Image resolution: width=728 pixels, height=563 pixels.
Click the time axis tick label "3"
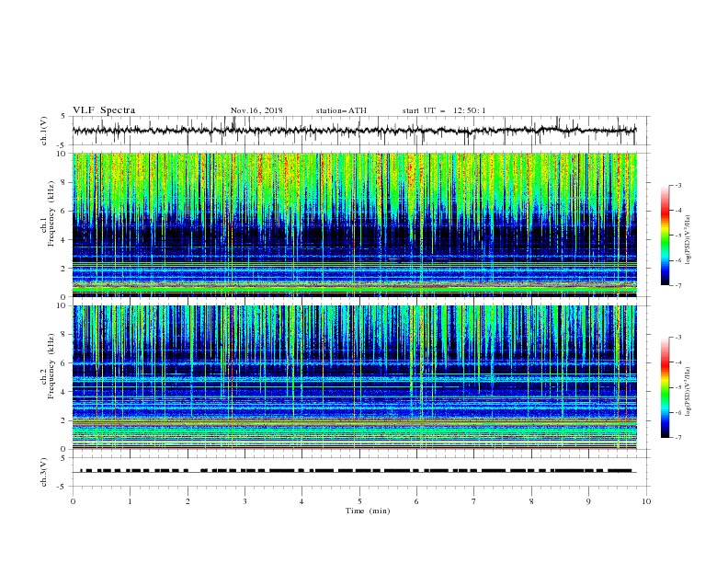click(245, 501)
